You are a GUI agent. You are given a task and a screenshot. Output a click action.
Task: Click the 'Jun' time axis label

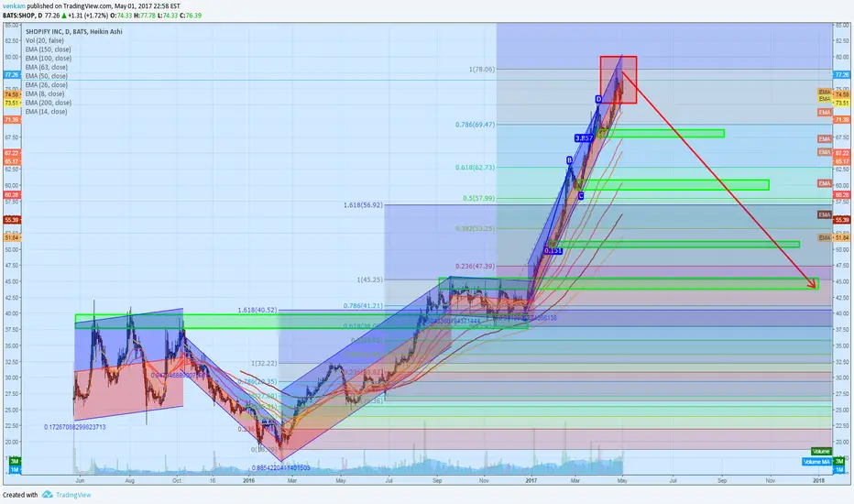80,480
